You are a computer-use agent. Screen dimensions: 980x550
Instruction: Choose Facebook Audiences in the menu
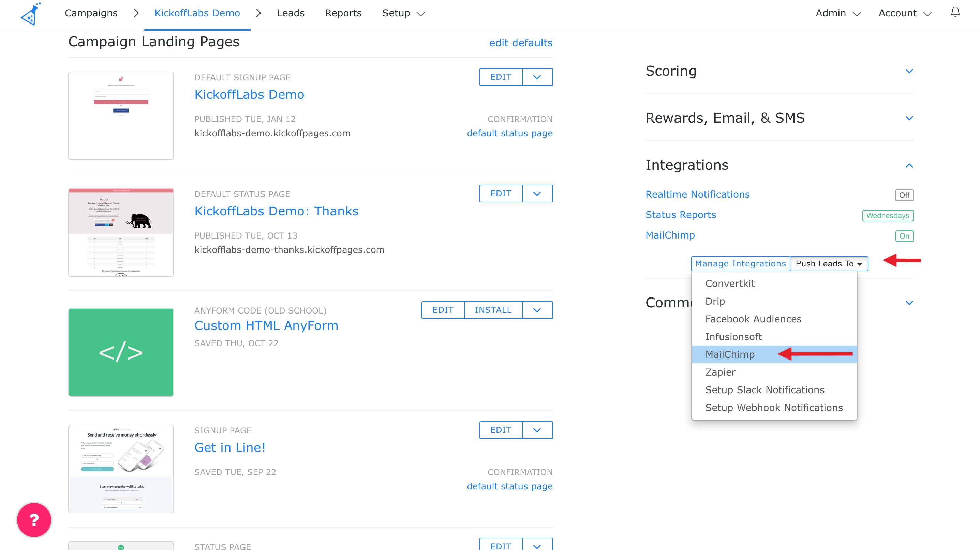(774, 319)
